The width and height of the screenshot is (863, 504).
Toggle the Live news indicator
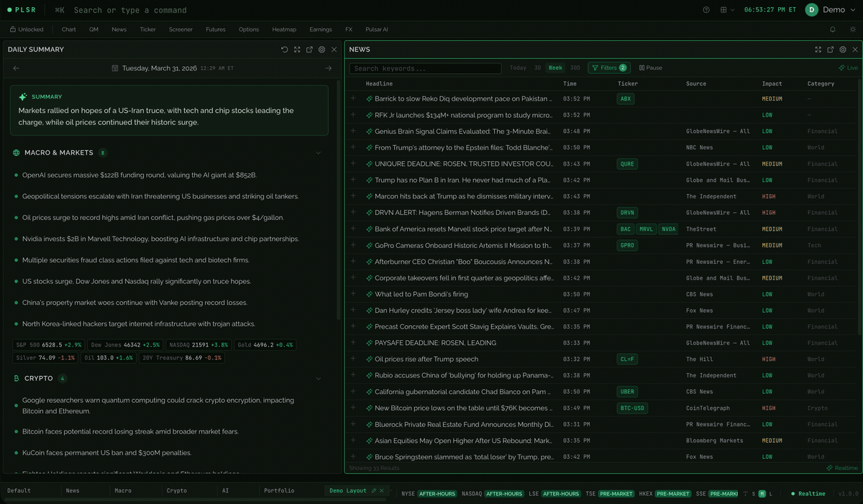click(848, 68)
